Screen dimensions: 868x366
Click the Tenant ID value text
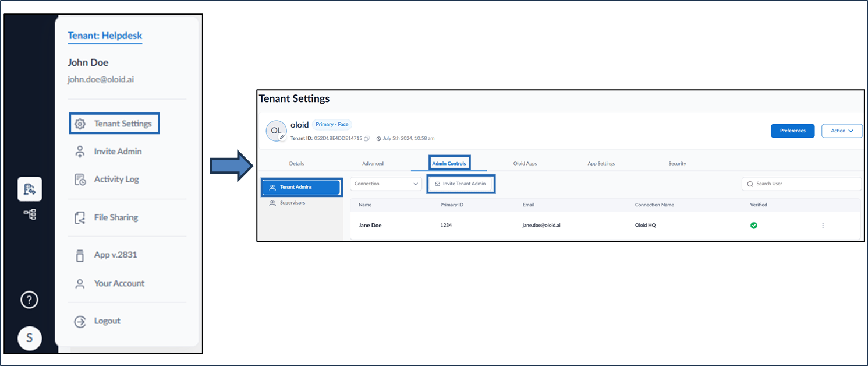tap(338, 139)
